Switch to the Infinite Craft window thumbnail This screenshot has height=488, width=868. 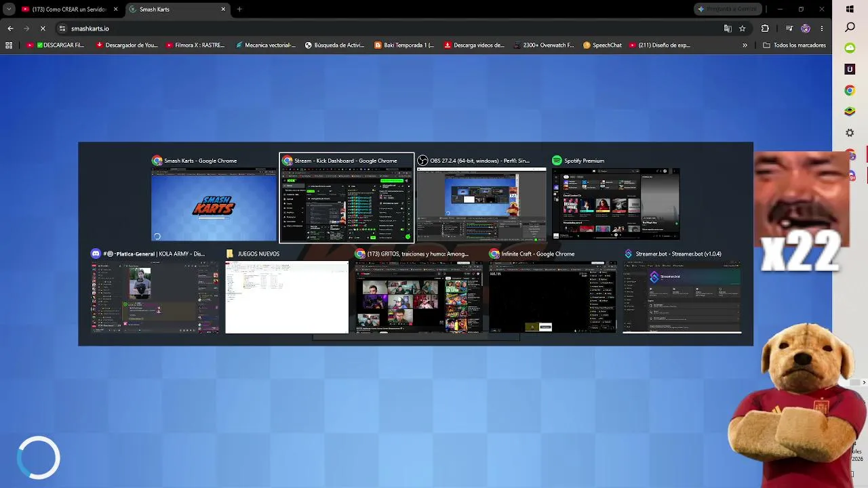click(553, 291)
